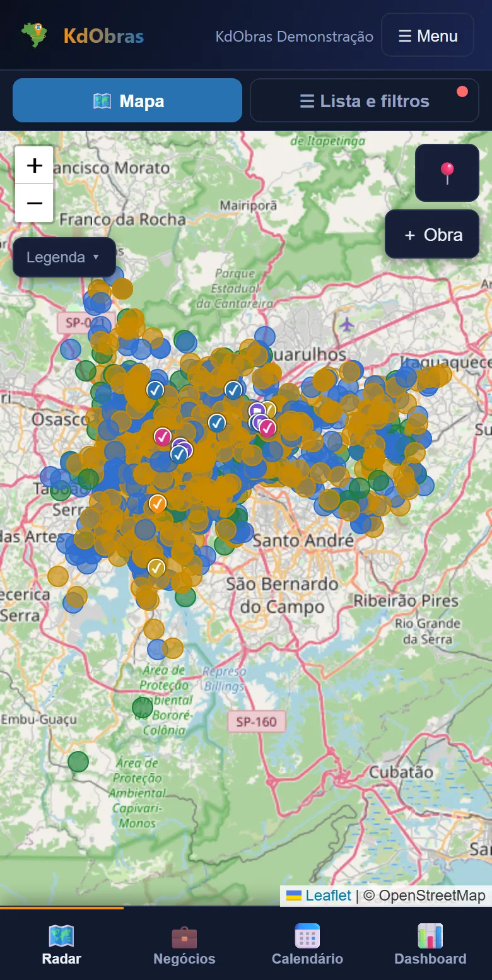
Task: Open the Radar bottom navigation tab
Action: [x=62, y=944]
